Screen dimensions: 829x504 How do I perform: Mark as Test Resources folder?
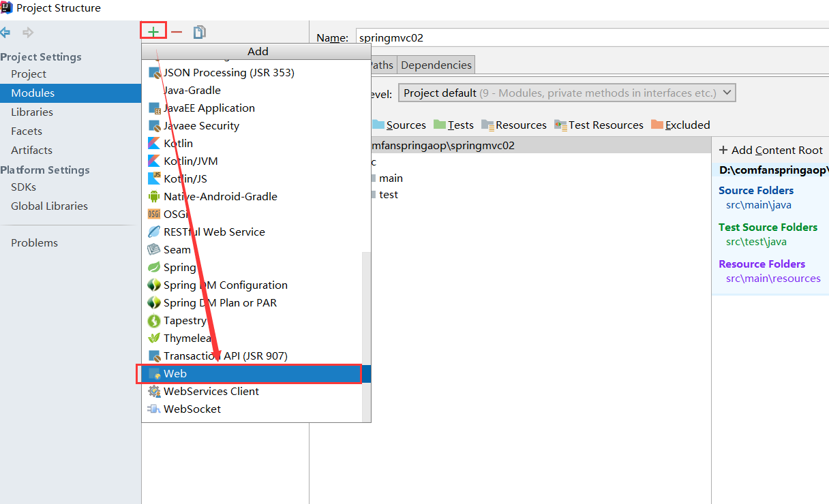[x=599, y=125]
